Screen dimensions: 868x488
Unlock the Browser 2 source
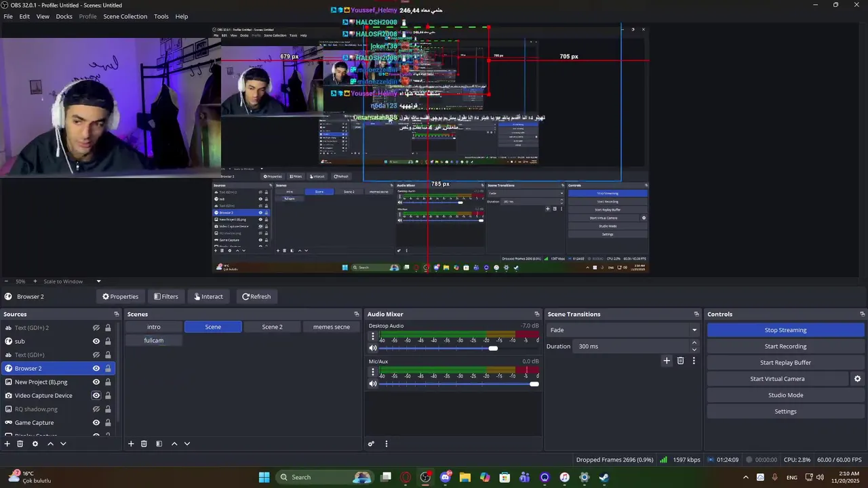click(108, 368)
